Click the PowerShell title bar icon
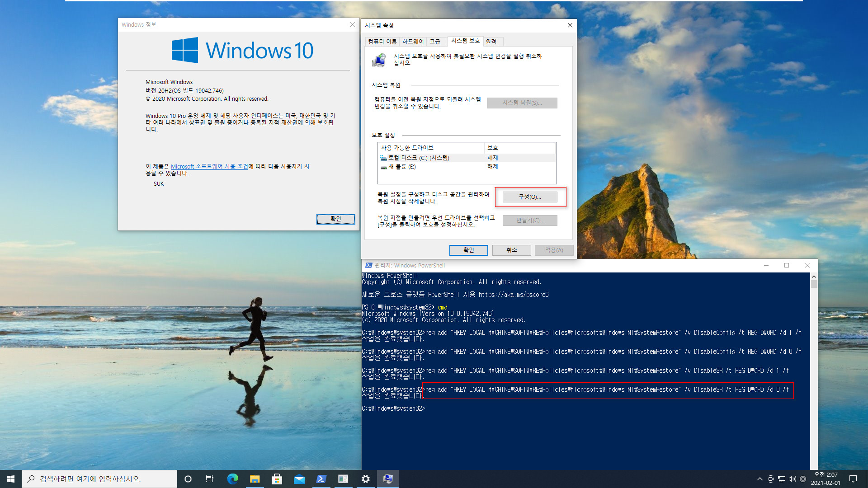Viewport: 868px width, 488px height. click(x=368, y=265)
